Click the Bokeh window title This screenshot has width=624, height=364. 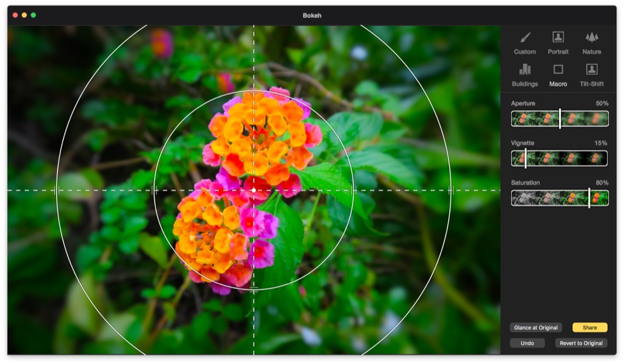[x=312, y=16]
